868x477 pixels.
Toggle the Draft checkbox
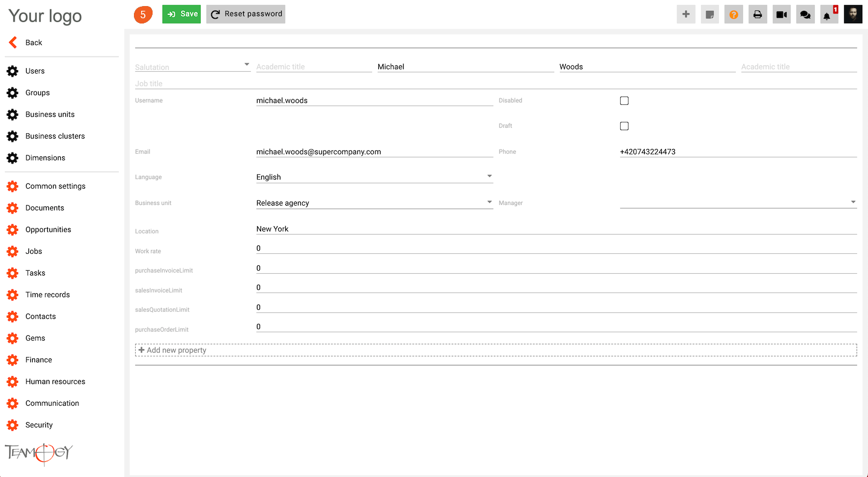point(624,126)
